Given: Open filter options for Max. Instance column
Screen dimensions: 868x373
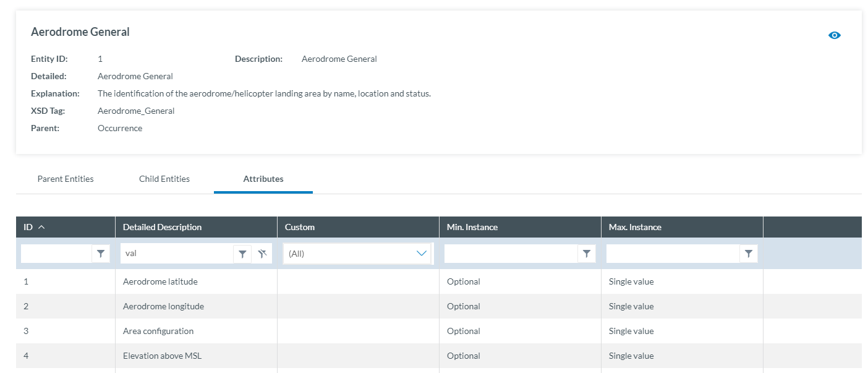Looking at the screenshot, I should 749,254.
